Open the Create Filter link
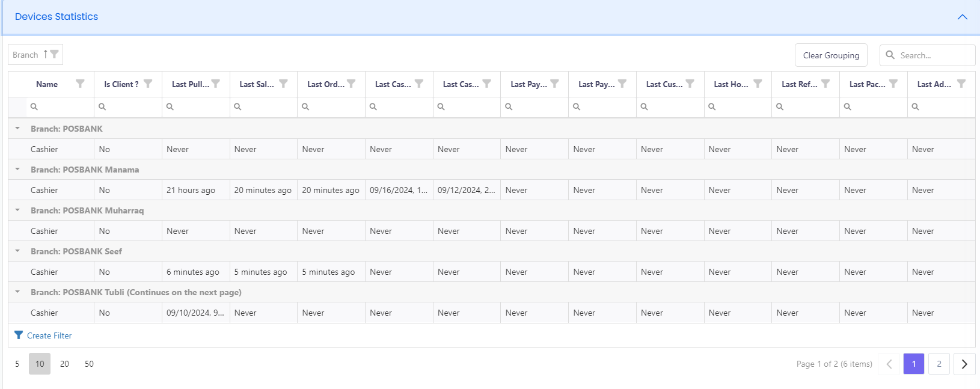The image size is (980, 389). click(x=49, y=335)
